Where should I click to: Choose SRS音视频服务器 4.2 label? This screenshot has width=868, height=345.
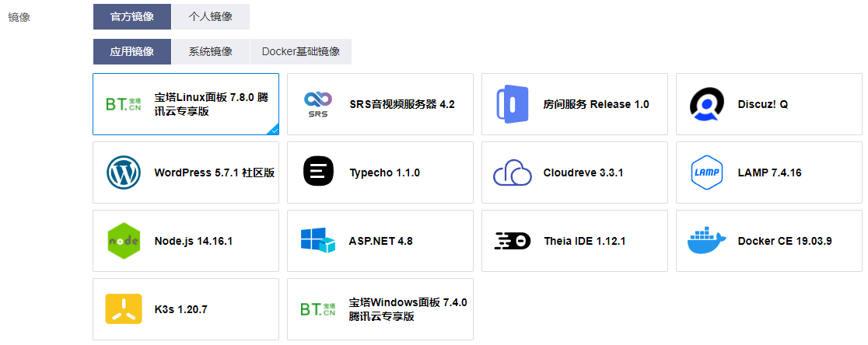[x=402, y=104]
